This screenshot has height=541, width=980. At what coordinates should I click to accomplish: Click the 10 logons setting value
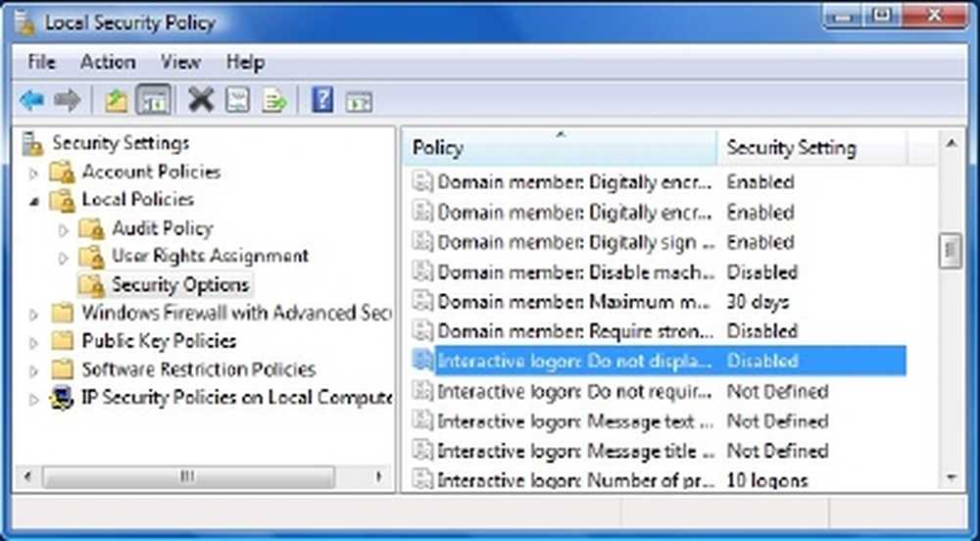click(767, 480)
